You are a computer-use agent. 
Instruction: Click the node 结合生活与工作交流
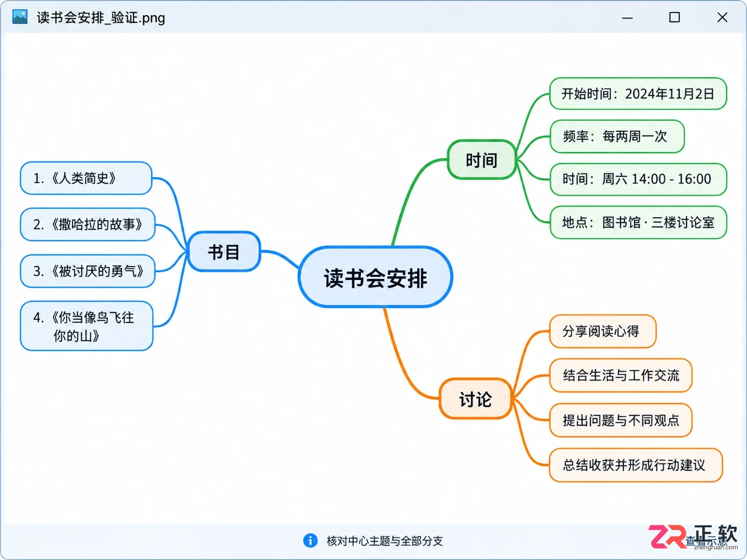point(621,375)
